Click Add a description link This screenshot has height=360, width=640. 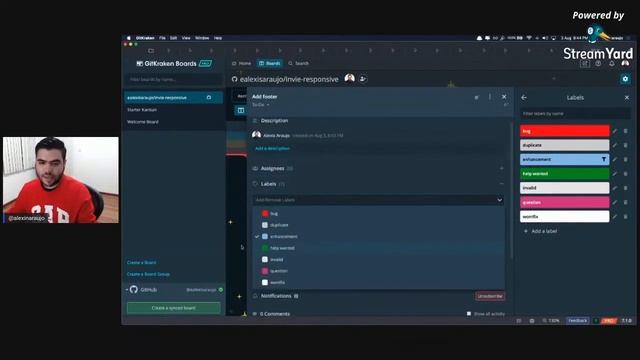tap(272, 148)
